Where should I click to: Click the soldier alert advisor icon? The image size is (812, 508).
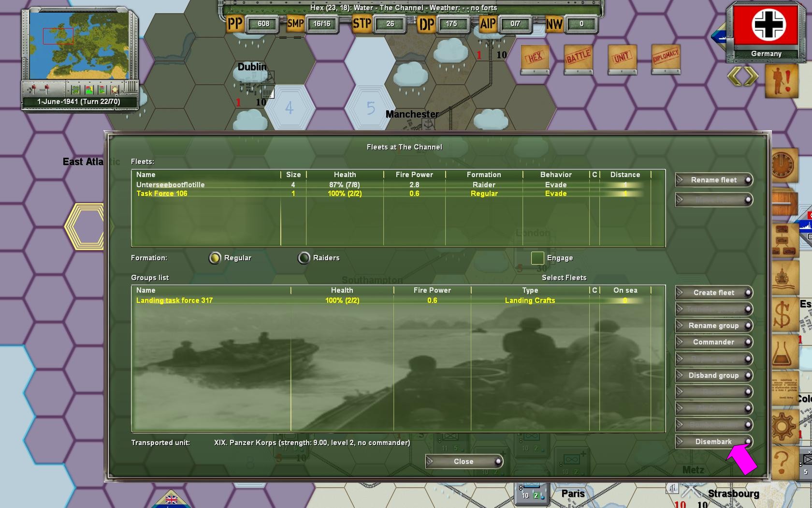pos(781,81)
